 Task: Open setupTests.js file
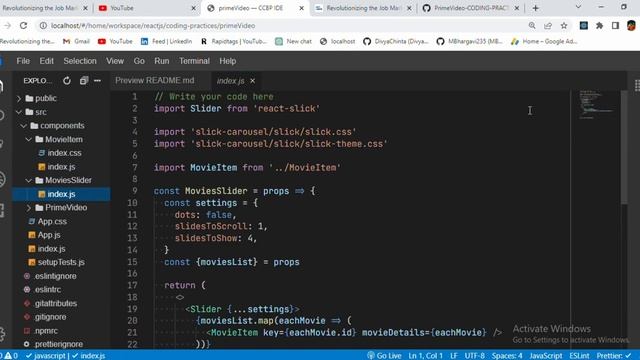(x=61, y=262)
